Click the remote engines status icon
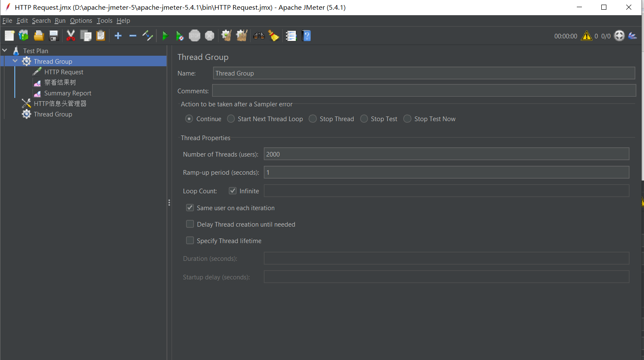The image size is (644, 360). [x=619, y=36]
